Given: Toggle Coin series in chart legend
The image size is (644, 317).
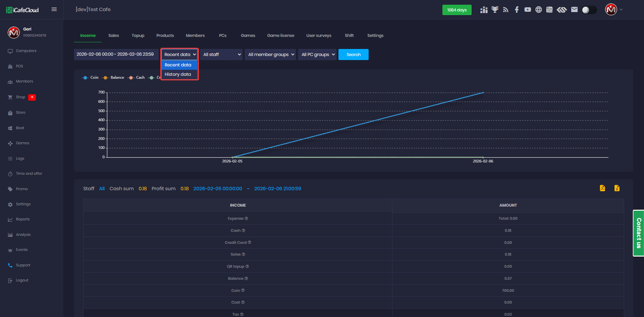Looking at the screenshot, I should click(90, 77).
